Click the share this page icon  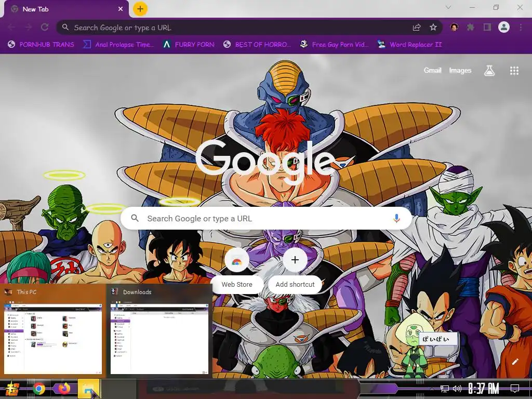(x=417, y=27)
